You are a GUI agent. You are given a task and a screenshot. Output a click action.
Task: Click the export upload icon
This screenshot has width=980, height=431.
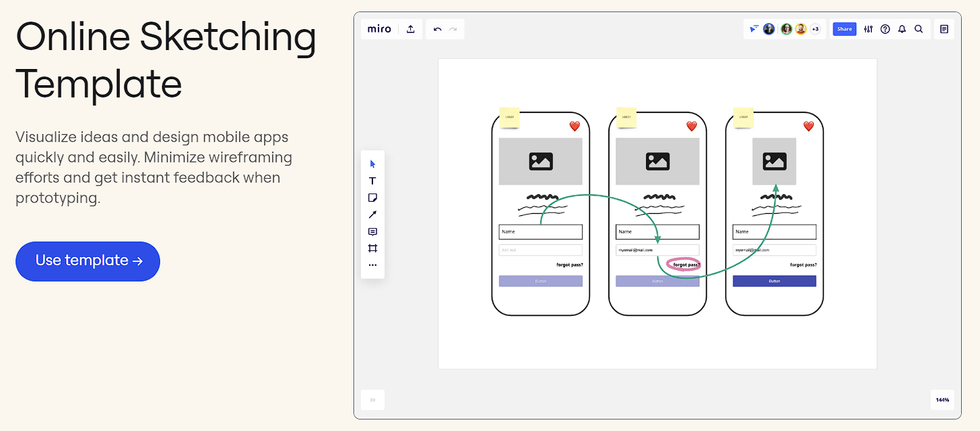pyautogui.click(x=410, y=29)
